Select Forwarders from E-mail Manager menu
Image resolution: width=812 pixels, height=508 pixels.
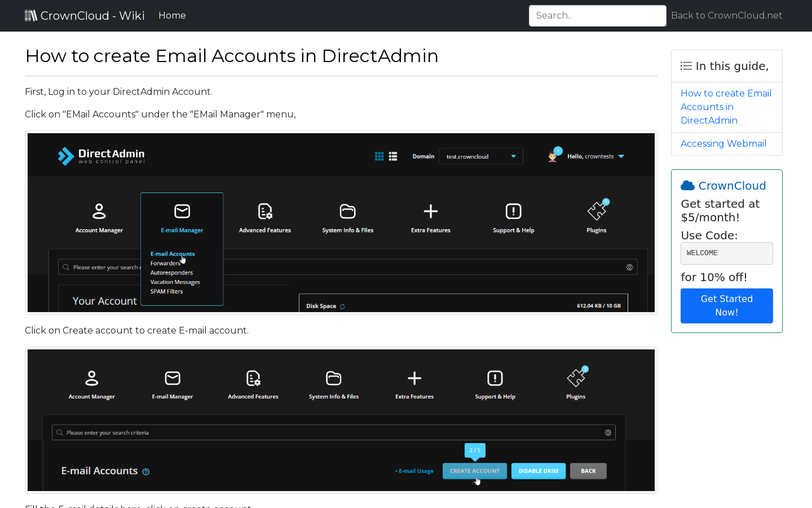(x=165, y=263)
